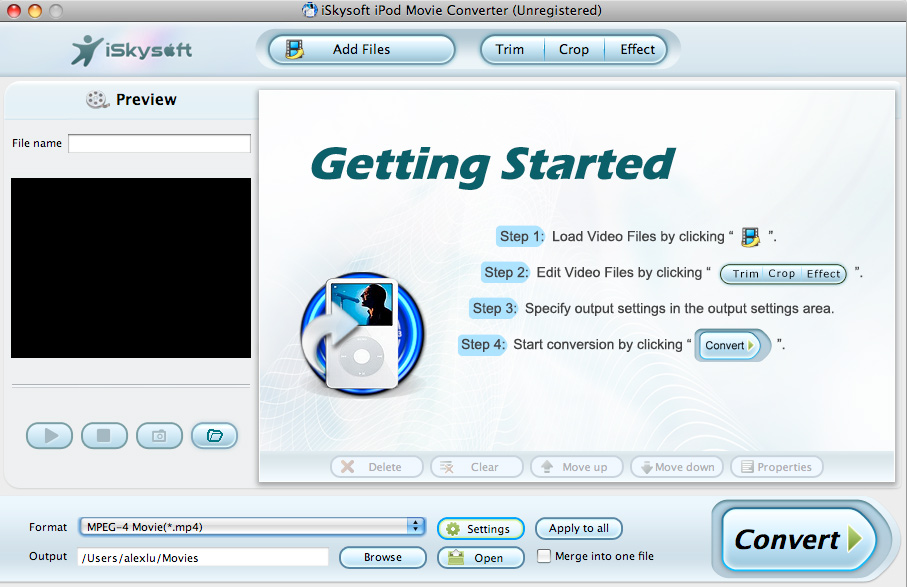The height and width of the screenshot is (587, 907).
Task: Click the black video preview area
Action: [131, 268]
